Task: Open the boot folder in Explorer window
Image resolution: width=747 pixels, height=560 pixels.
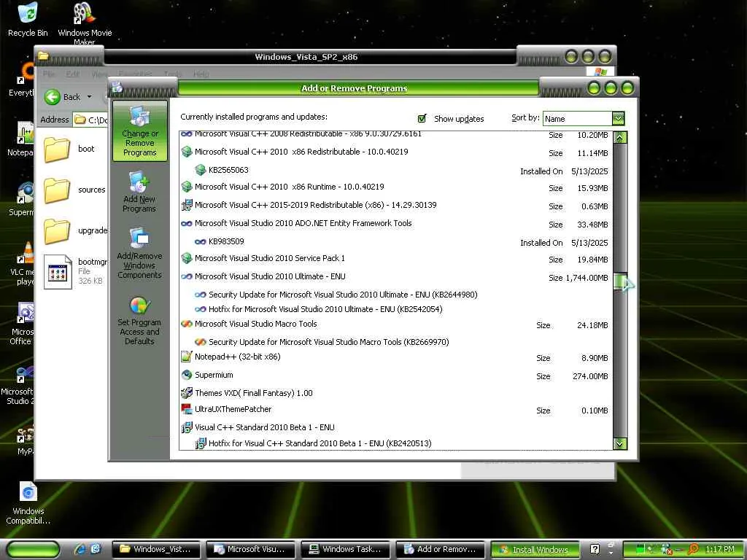Action: pos(69,149)
